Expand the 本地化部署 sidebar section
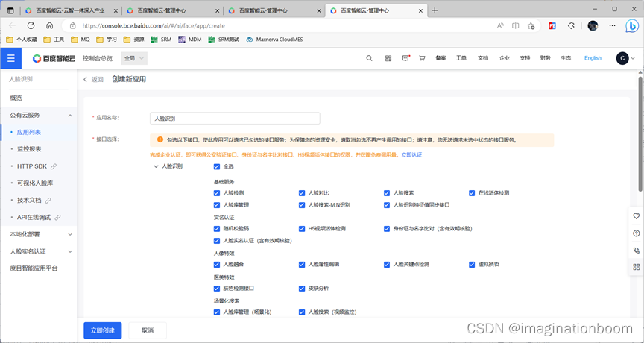 point(70,234)
